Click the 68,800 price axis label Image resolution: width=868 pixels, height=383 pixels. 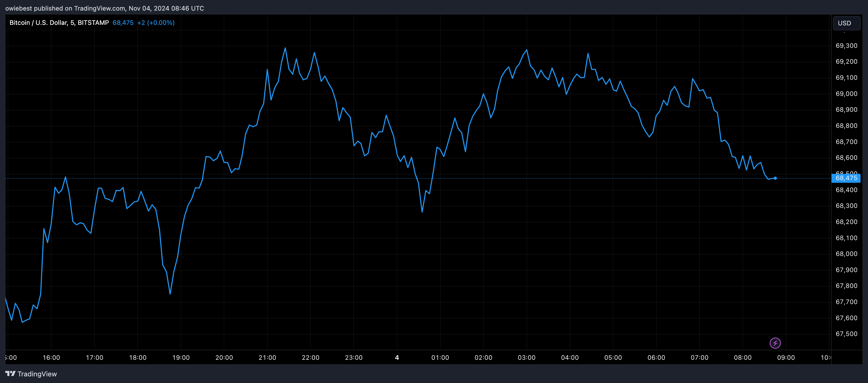pyautogui.click(x=846, y=126)
